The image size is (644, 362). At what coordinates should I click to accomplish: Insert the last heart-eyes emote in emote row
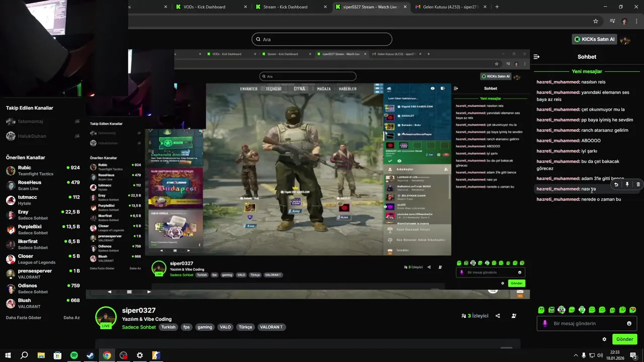[x=632, y=310]
